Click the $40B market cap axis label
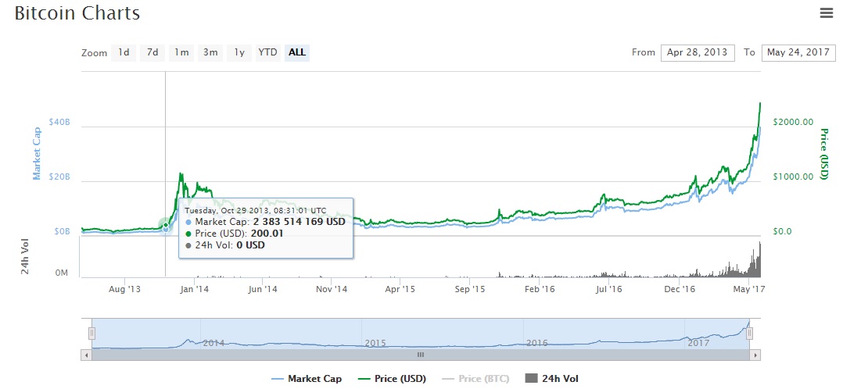868x389 pixels. click(x=59, y=122)
